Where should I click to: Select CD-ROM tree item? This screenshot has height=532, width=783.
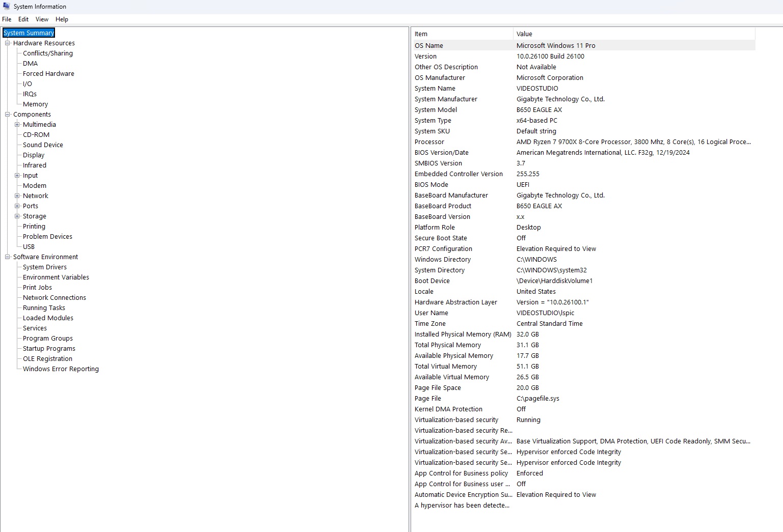tap(36, 135)
